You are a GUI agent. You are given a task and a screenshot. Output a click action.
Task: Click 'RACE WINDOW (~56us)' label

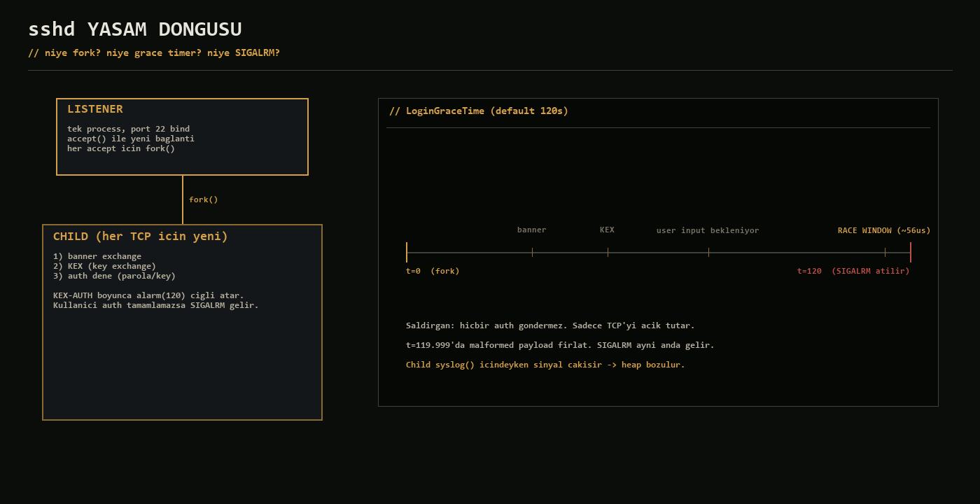[x=884, y=230]
